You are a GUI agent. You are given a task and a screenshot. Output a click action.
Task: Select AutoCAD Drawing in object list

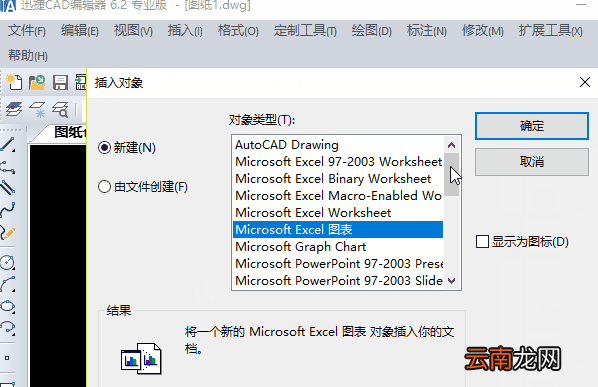pos(338,145)
